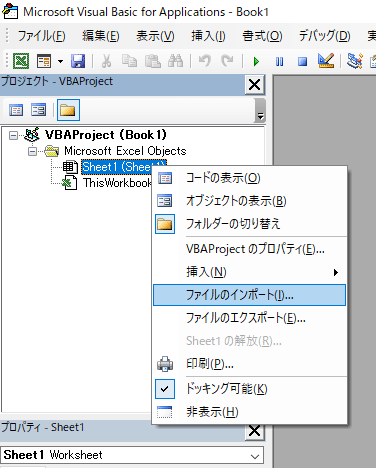Click the View Microsoft Excel toolbar icon
Viewport: 376px width, 468px height.
21,61
